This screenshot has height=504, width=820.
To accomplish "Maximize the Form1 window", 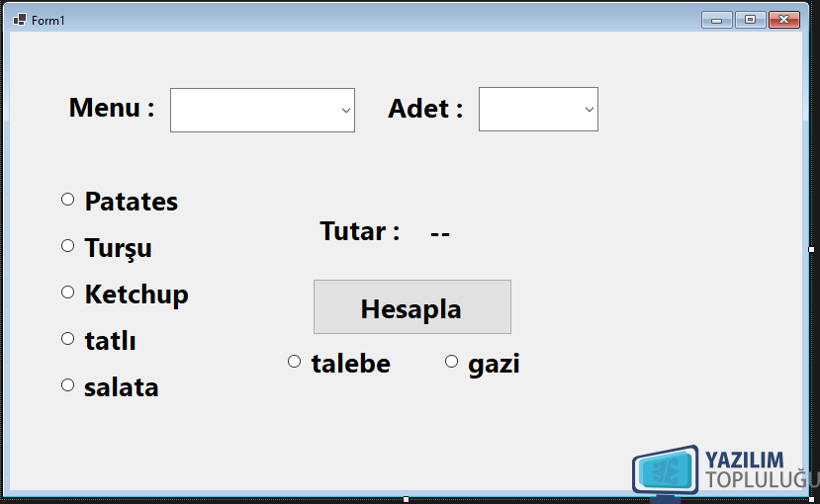I will [x=750, y=20].
